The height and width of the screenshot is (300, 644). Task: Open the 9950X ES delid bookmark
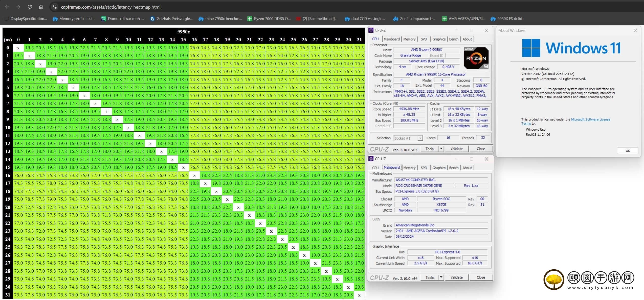pyautogui.click(x=506, y=18)
